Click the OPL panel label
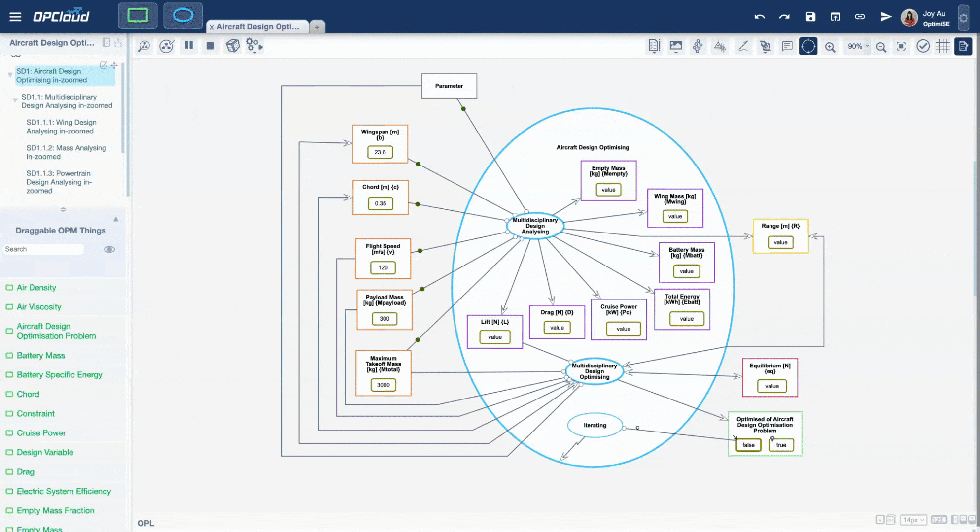Screen dimensions: 980x532 click(x=146, y=523)
